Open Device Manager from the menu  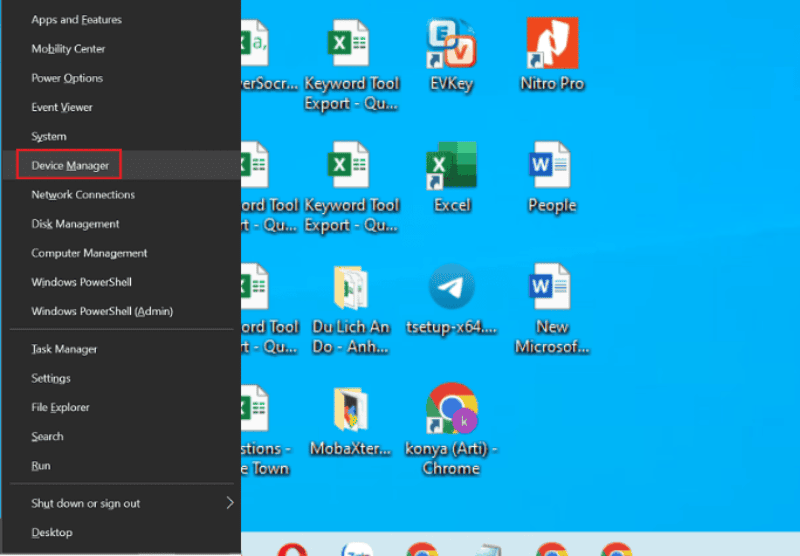[70, 166]
